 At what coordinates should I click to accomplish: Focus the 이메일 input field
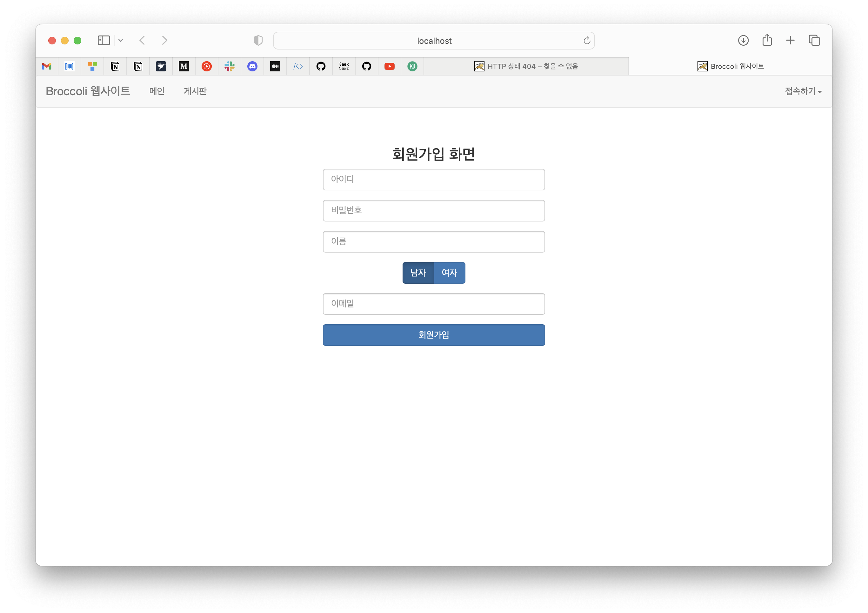pyautogui.click(x=434, y=304)
